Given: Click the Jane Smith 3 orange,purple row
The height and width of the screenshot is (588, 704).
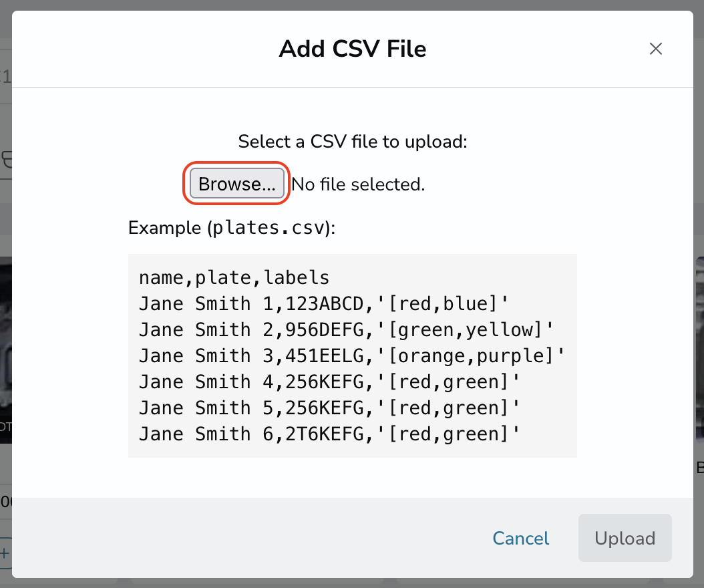Looking at the screenshot, I should click(351, 355).
